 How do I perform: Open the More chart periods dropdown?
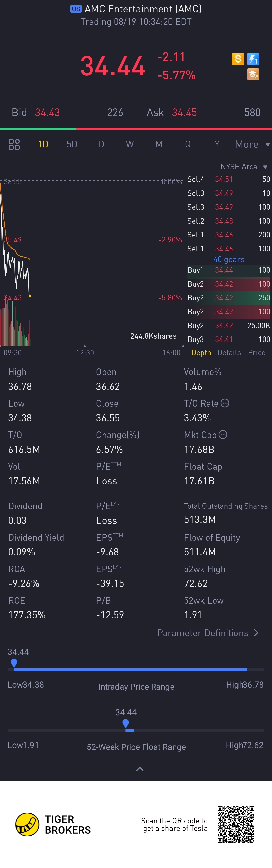(x=252, y=144)
